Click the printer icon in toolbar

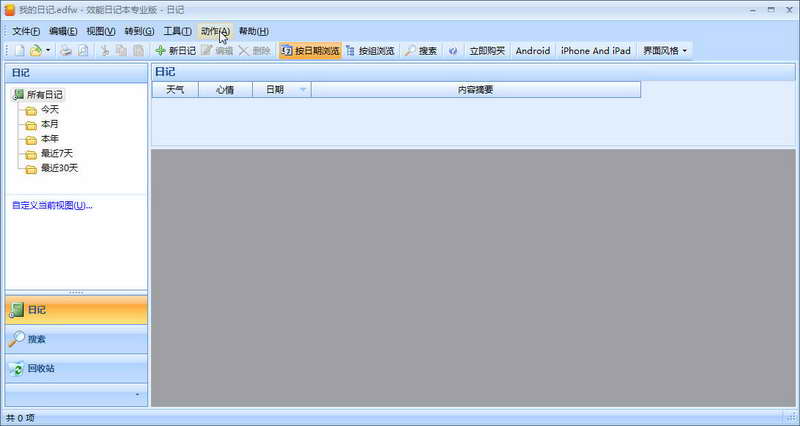click(x=66, y=51)
